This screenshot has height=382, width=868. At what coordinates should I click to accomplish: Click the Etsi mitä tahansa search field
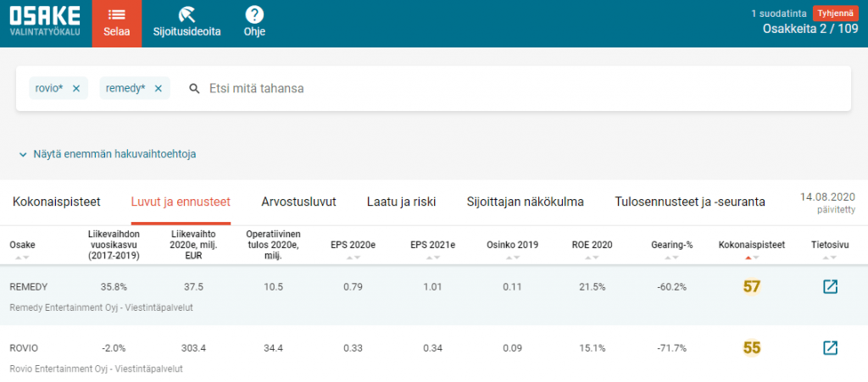pos(509,88)
